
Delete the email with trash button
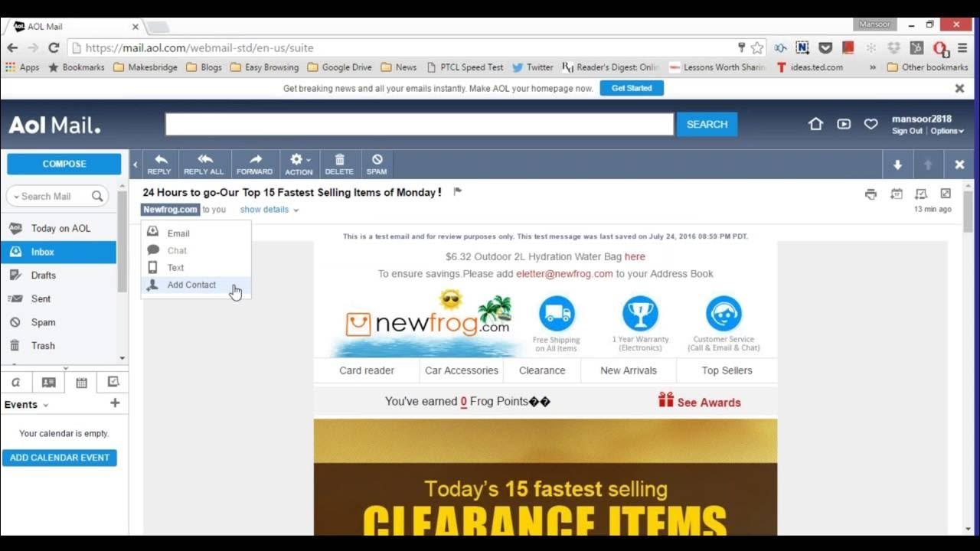point(339,164)
